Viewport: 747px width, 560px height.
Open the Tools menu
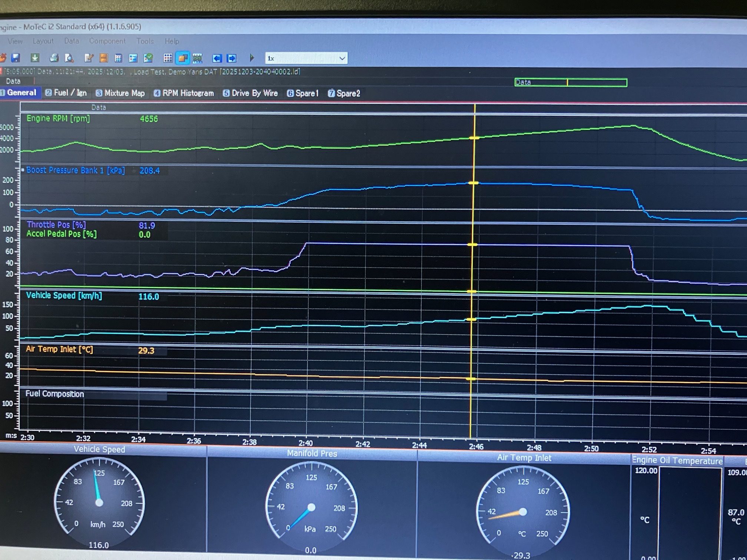[145, 41]
